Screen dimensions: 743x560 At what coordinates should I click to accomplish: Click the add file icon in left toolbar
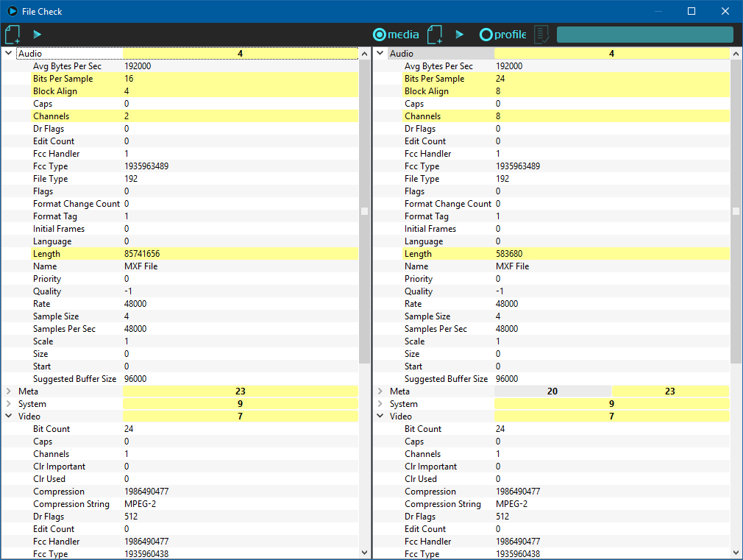coord(13,35)
